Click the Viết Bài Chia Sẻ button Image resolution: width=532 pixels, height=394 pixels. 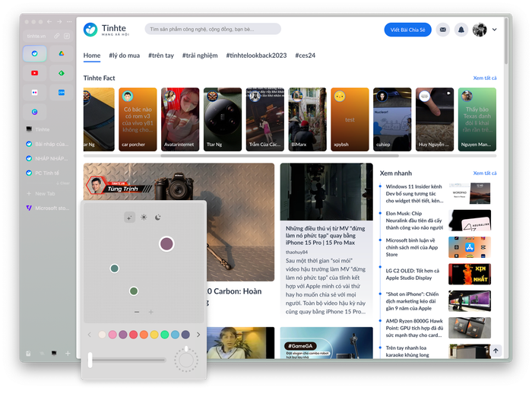[408, 30]
